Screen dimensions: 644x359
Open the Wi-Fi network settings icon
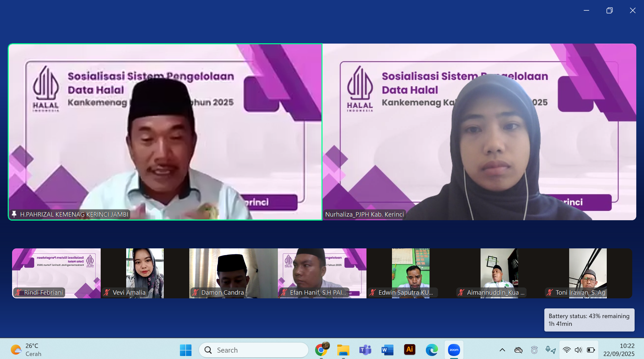[x=566, y=350]
